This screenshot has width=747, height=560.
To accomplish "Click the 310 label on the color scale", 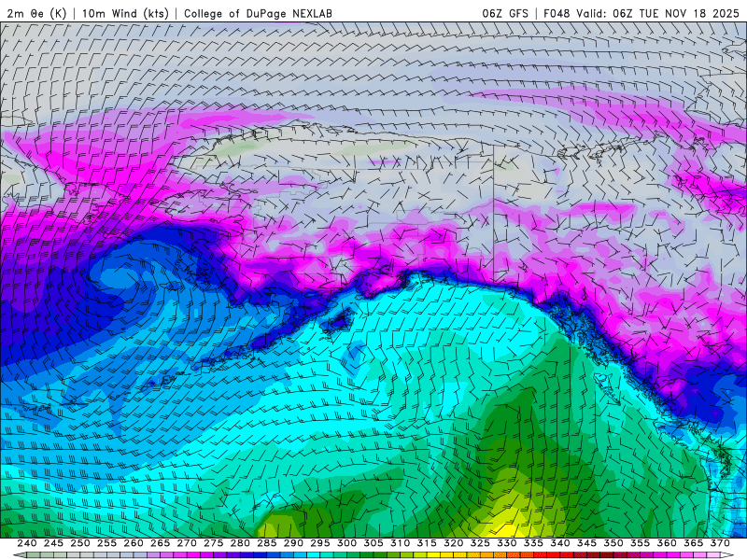I will [401, 543].
